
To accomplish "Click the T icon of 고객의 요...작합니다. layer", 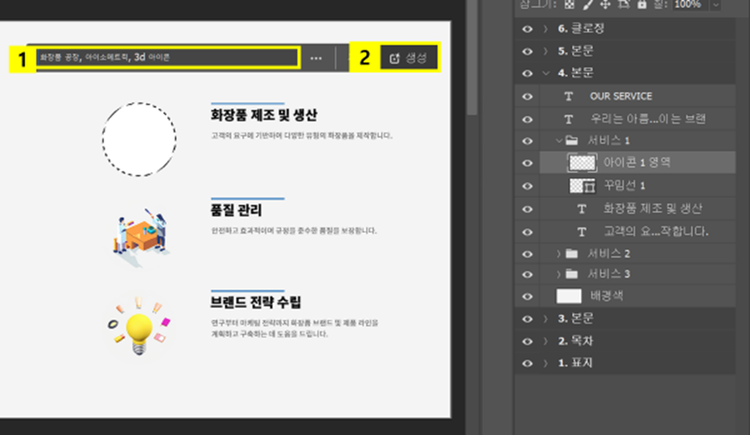I will 582,232.
